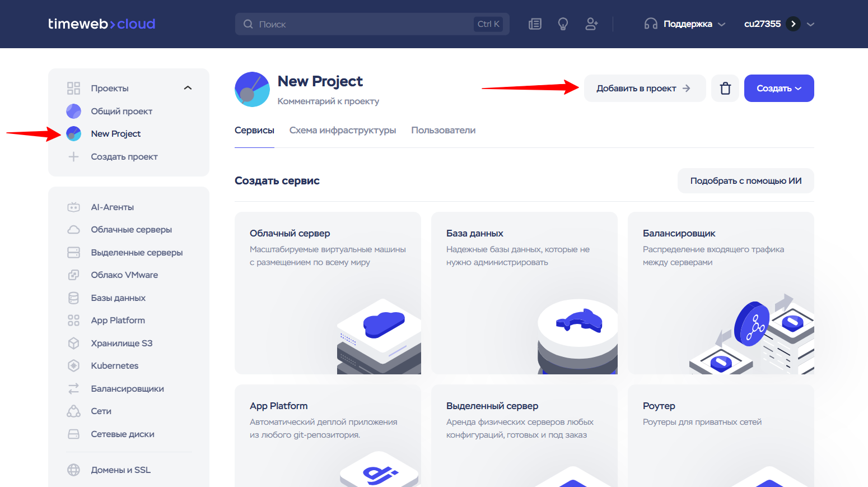Click Подобрать с помощью ИИ button
Image resolution: width=868 pixels, height=487 pixels.
[x=745, y=181]
